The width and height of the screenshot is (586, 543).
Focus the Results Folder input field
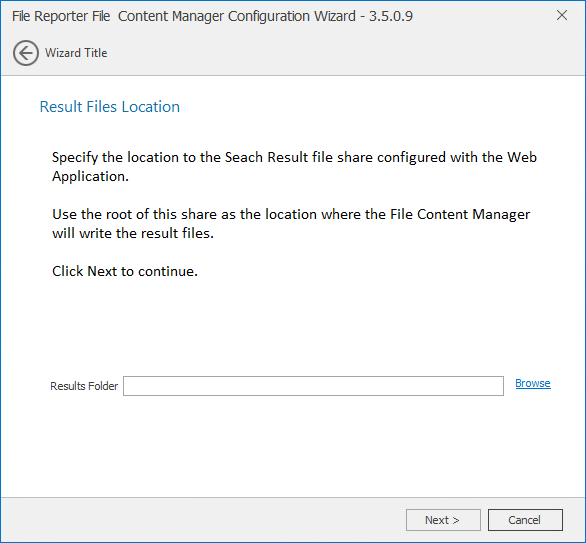313,386
